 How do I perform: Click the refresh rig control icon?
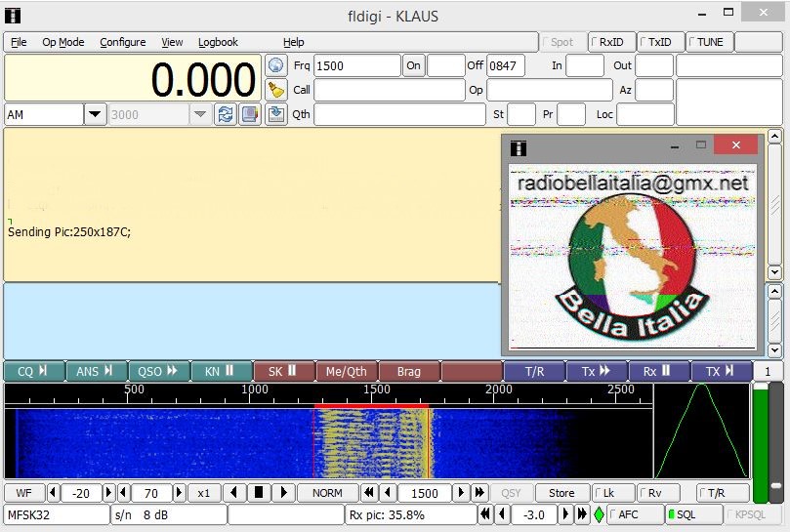[226, 114]
